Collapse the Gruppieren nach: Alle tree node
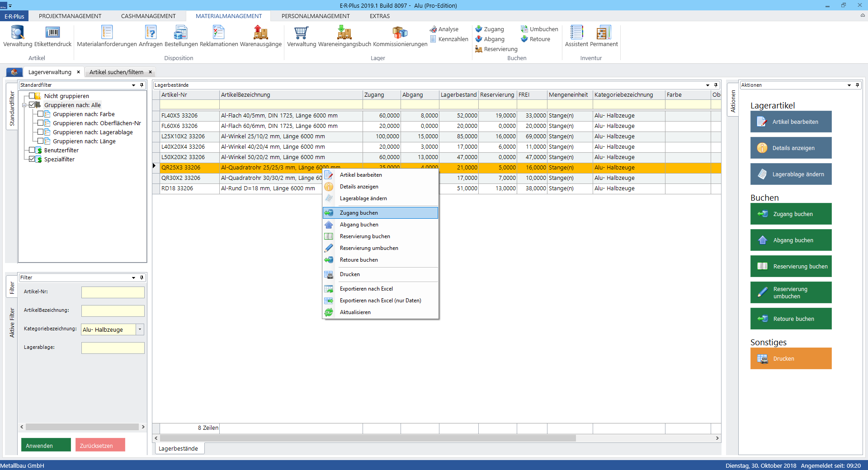Viewport: 868px width, 470px height. tap(24, 105)
